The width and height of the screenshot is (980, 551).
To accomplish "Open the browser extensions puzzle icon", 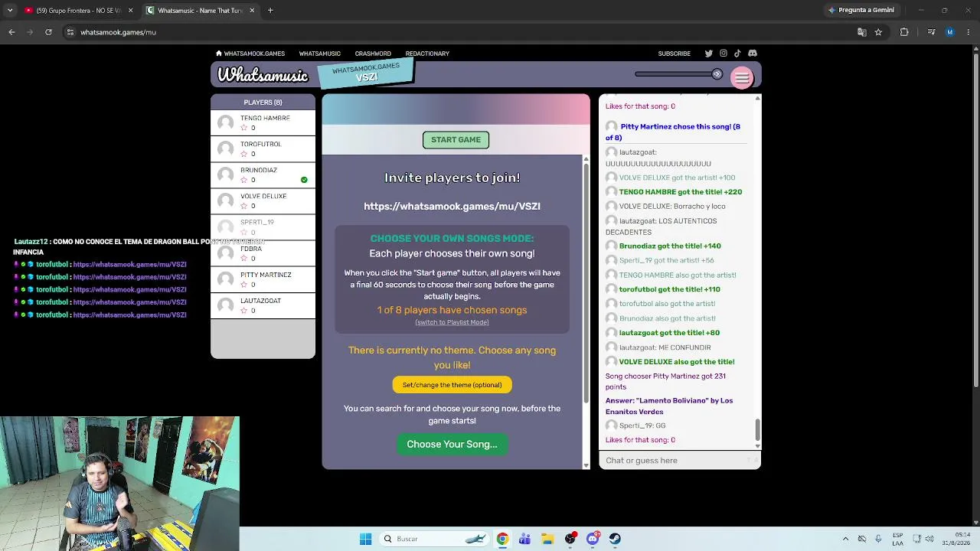I will coord(904,32).
